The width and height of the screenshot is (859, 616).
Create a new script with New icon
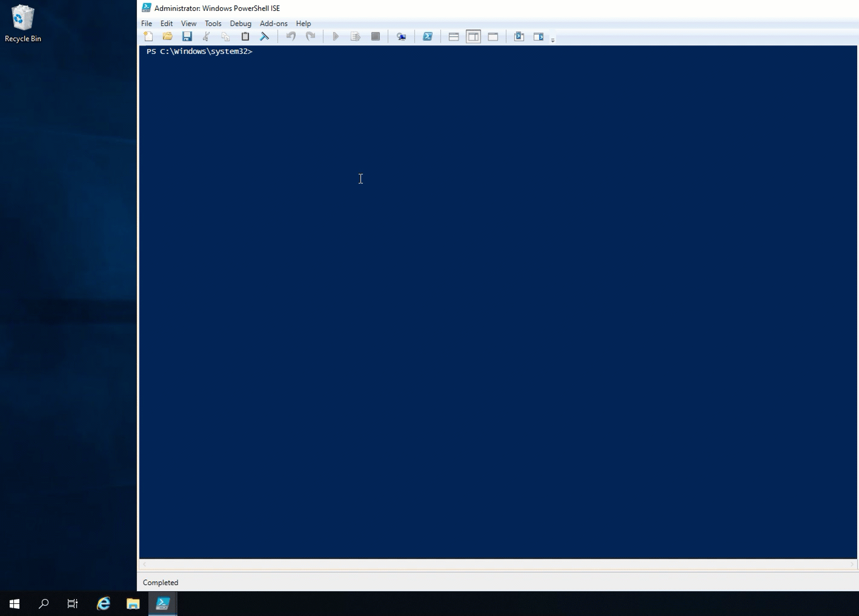click(x=148, y=37)
